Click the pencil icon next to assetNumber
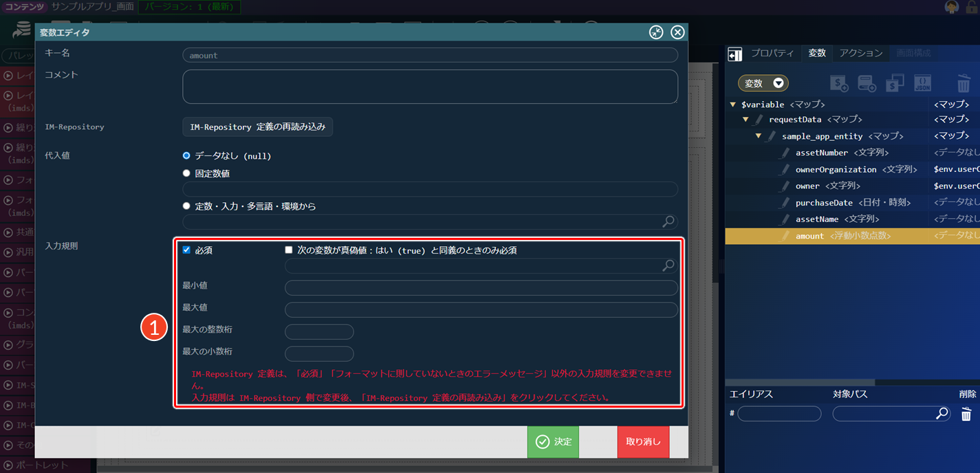The height and width of the screenshot is (473, 980). pos(784,153)
